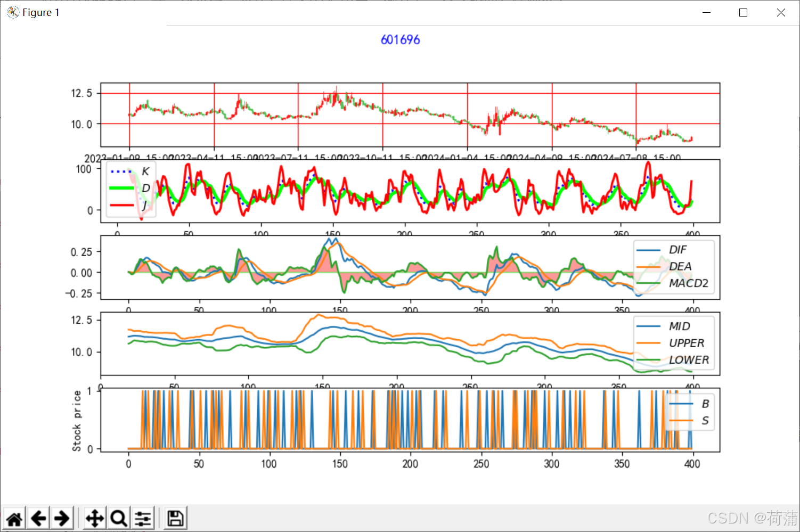Viewport: 800px width, 532px height.
Task: Go forward to next view
Action: pos(62,518)
